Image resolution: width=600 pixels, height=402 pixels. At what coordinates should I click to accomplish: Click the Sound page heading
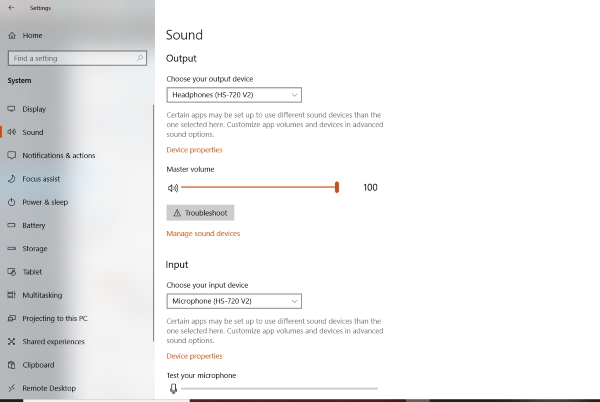pyautogui.click(x=184, y=35)
